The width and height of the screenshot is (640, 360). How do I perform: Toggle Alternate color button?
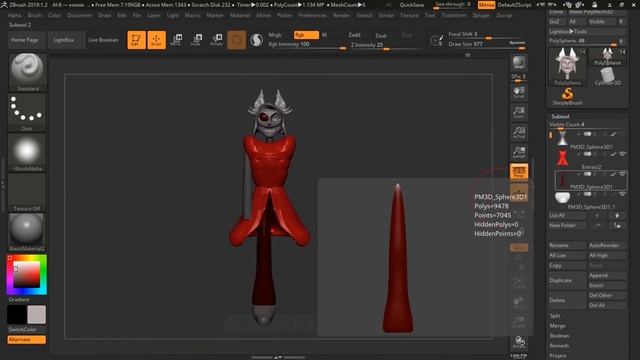coord(27,340)
